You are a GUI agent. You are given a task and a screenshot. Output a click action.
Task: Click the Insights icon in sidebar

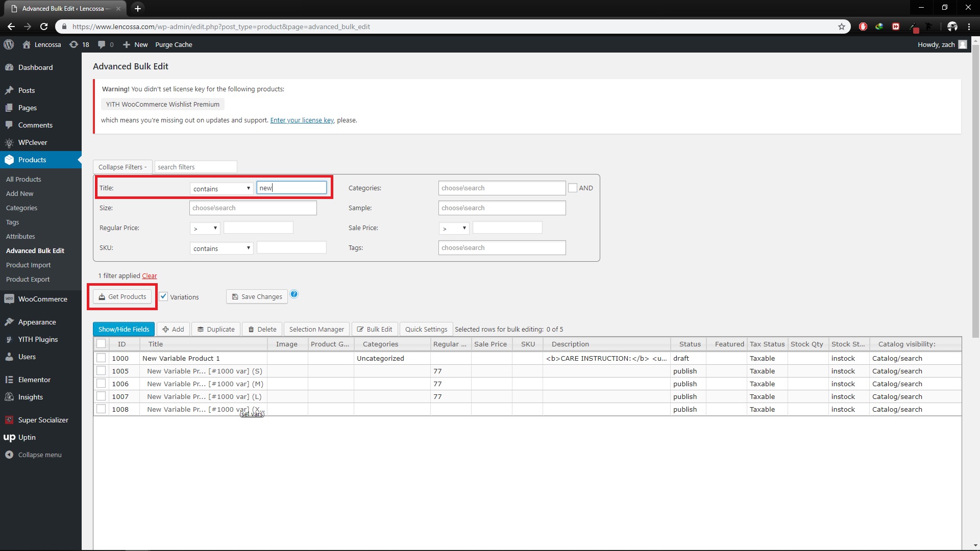[x=9, y=397]
